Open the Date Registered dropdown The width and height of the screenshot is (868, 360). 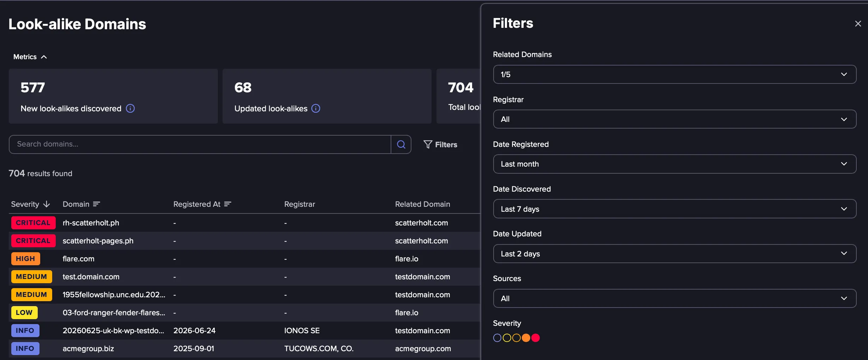pyautogui.click(x=674, y=164)
